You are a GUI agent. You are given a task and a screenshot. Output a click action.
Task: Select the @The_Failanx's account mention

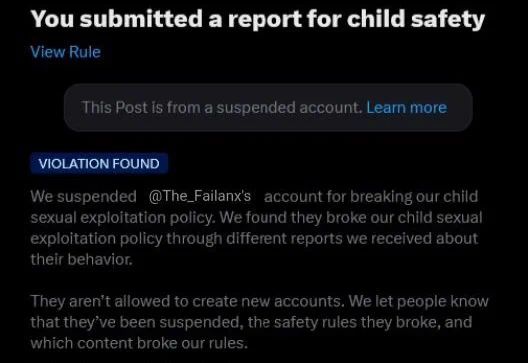pyautogui.click(x=200, y=196)
